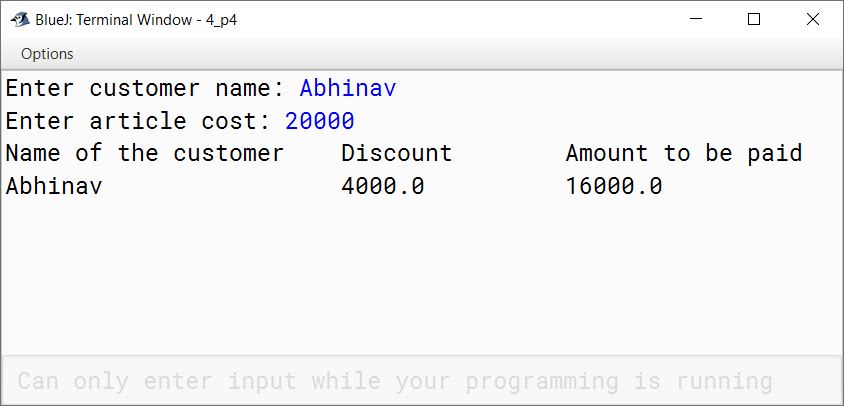Click the Enter customer name prompt text

145,88
